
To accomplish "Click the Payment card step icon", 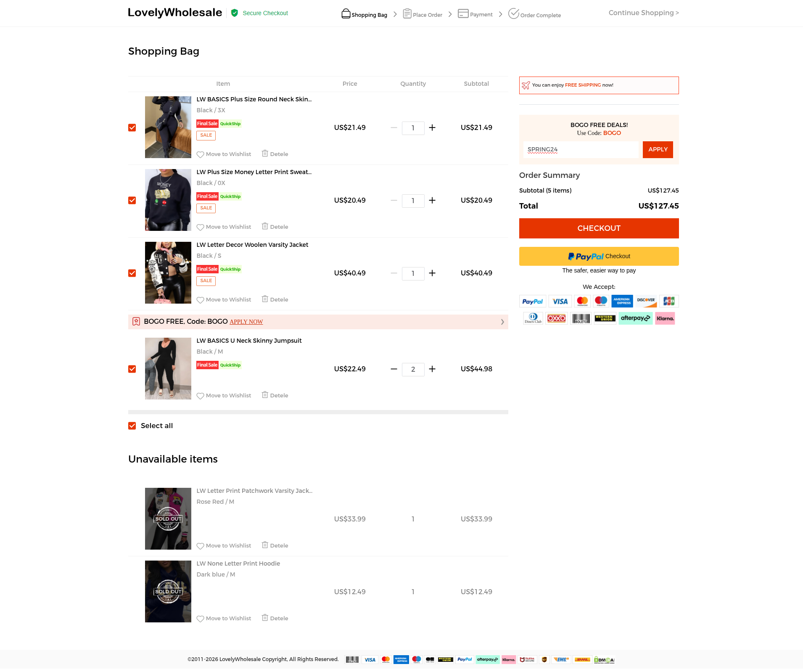I will (x=463, y=13).
